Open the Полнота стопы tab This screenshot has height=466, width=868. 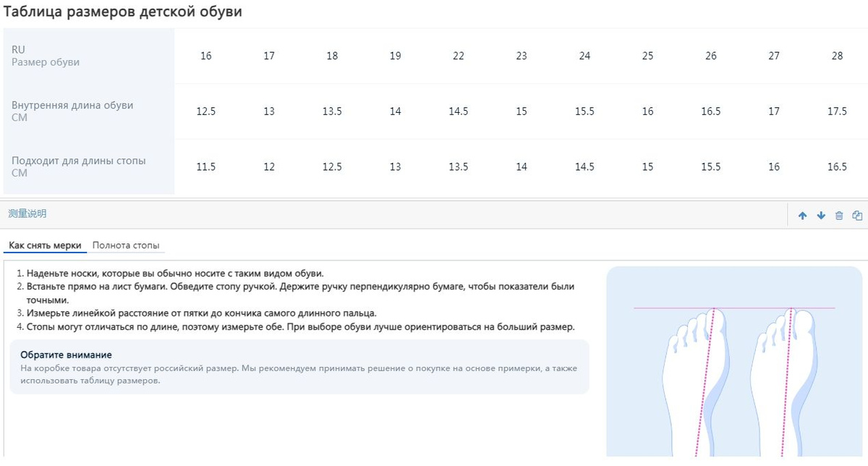pos(126,245)
